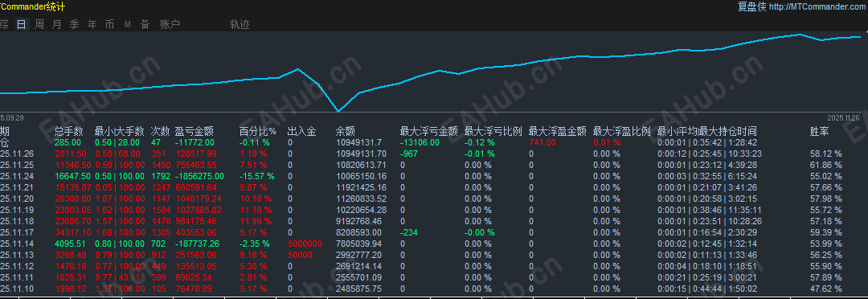The height and width of the screenshot is (299, 868).
Task: Switch to the 备 tab
Action: coord(145,24)
